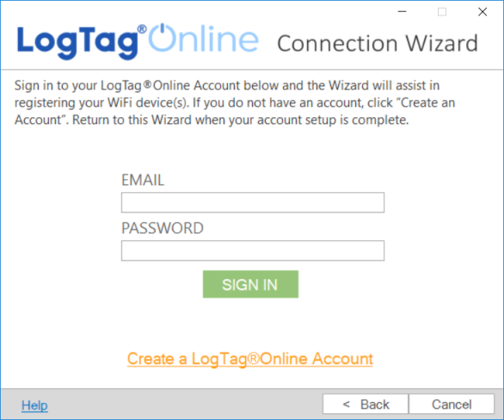Open Create a LogTag Online Account link
Screen dimensions: 504x420
click(250, 359)
